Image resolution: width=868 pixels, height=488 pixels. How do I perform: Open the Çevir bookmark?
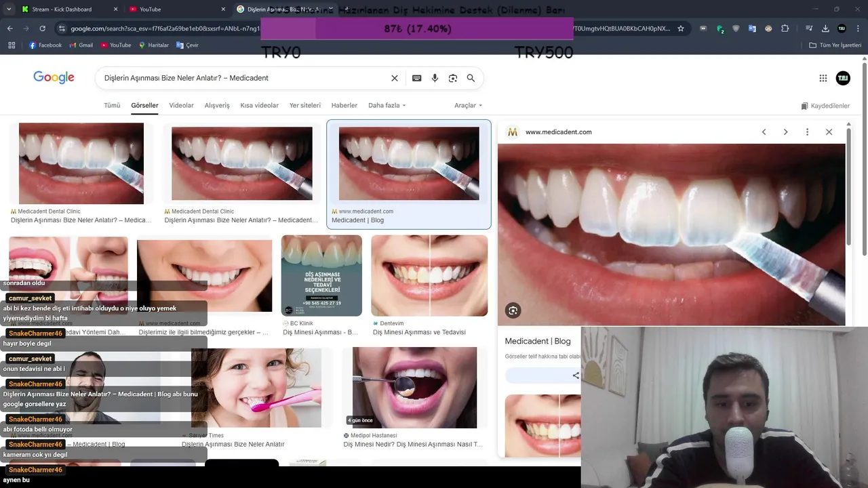(188, 45)
